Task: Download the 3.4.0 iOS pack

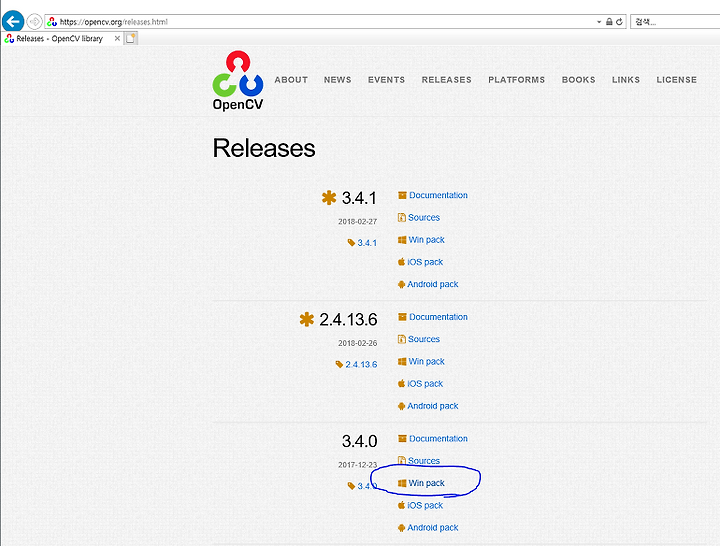Action: coord(425,506)
